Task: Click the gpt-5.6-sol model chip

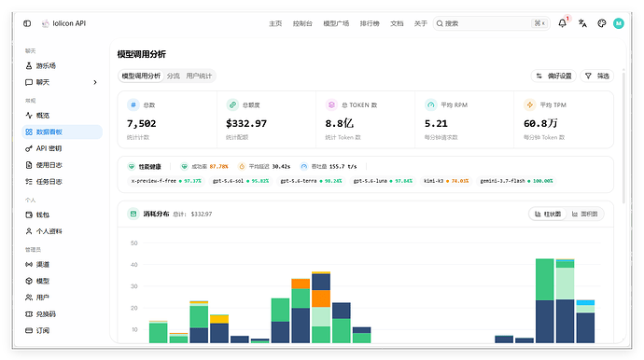Action: (x=241, y=181)
